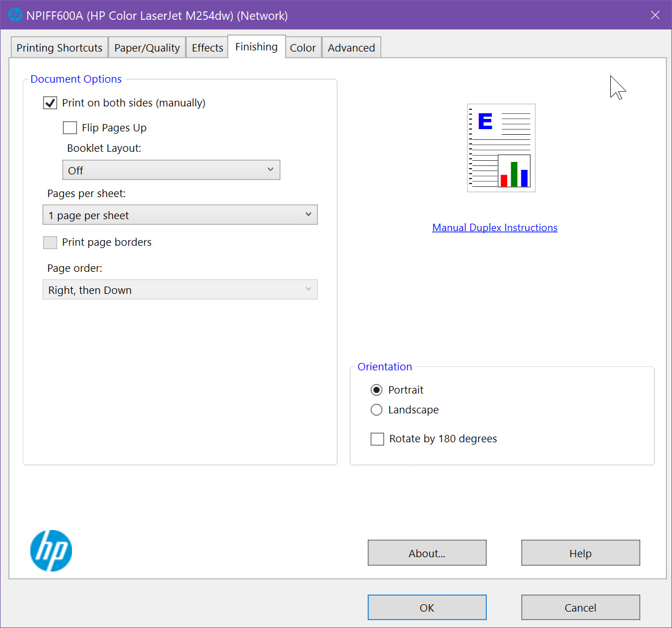Viewport: 672px width, 628px height.
Task: Click the document preview thumbnail
Action: point(501,148)
